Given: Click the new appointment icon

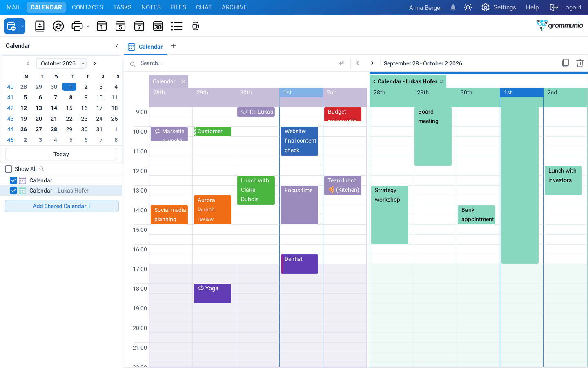Looking at the screenshot, I should (11, 27).
